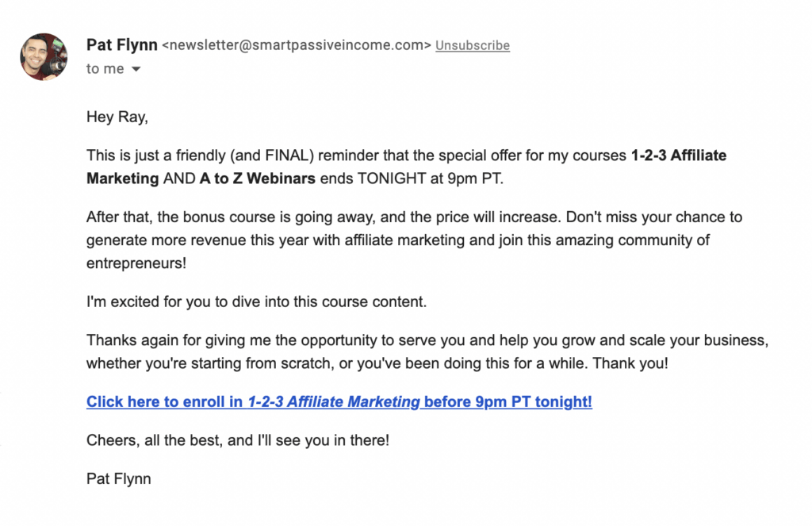
Task: Expand recipient details with the arrow
Action: (x=136, y=70)
